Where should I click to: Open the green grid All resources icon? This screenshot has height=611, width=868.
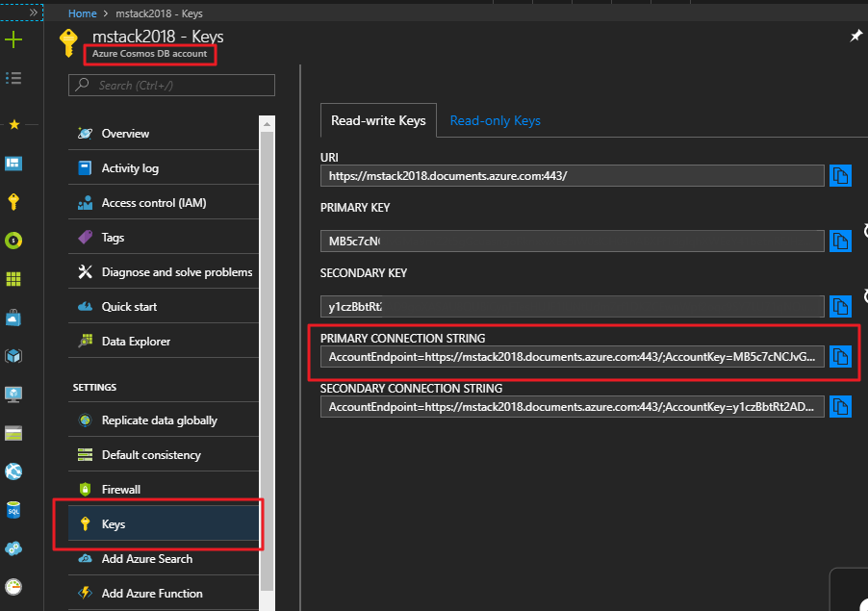13,279
